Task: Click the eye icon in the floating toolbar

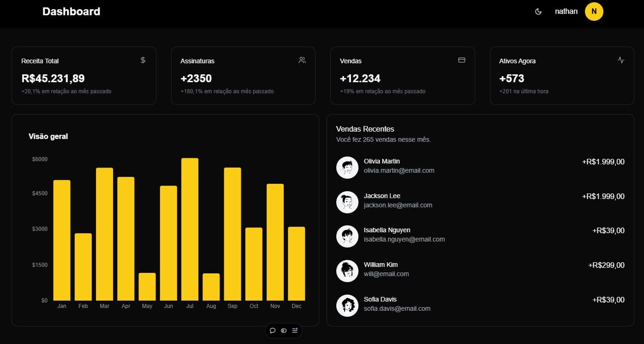Action: coord(283,331)
